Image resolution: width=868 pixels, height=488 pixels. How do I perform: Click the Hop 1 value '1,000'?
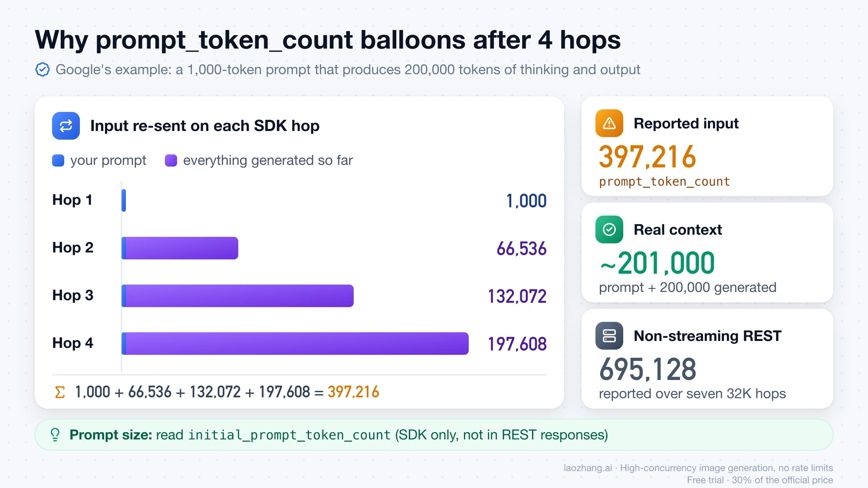pyautogui.click(x=526, y=201)
